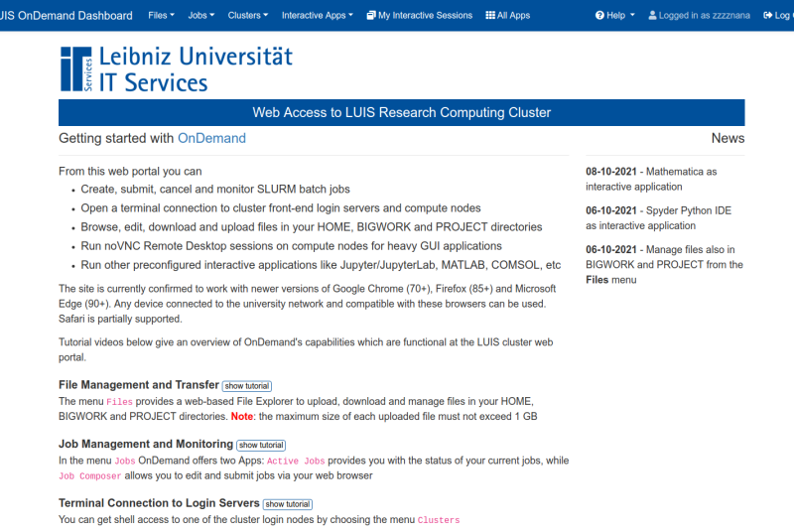Viewport: 794px width, 532px height.
Task: Follow the OnDemand link in the heading
Action: (211, 138)
